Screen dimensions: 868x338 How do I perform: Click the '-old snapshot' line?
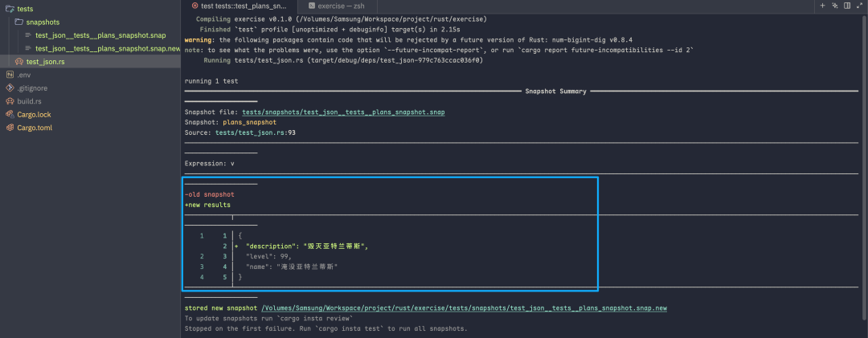pos(209,195)
